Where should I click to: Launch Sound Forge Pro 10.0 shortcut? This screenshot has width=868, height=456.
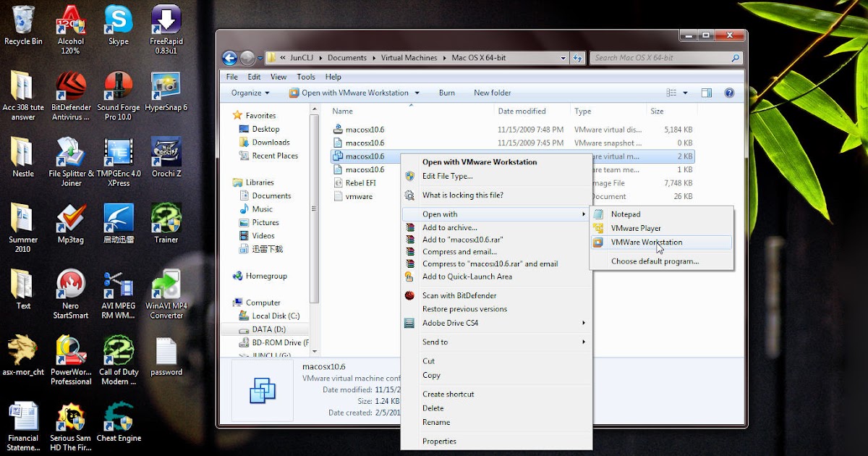coord(118,96)
